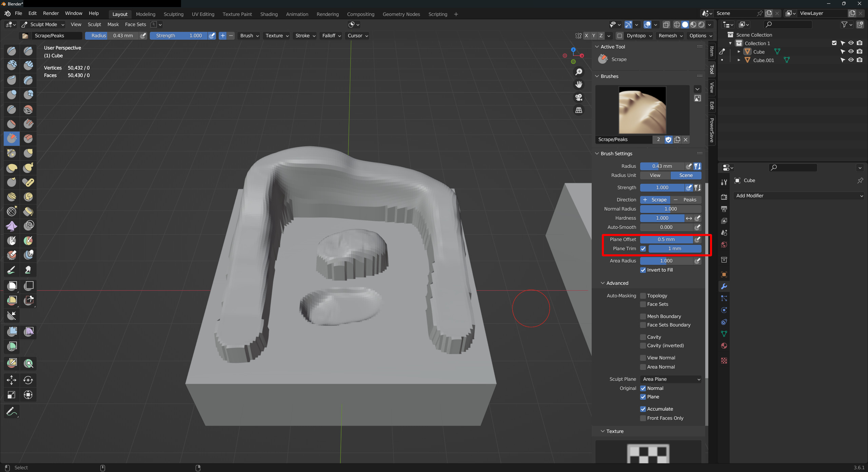Expand Cube.001 in the outliner
The height and width of the screenshot is (472, 868).
(739, 60)
